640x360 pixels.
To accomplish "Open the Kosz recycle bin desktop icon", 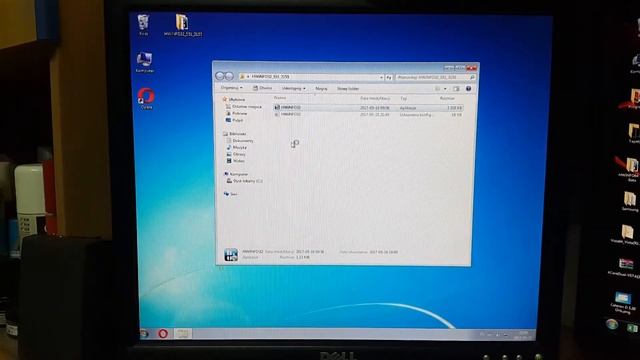I will point(143,22).
